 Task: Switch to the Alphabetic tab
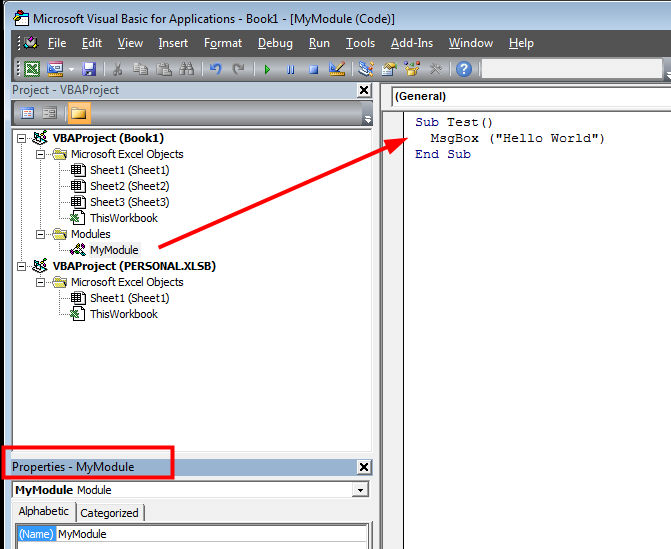coord(44,511)
